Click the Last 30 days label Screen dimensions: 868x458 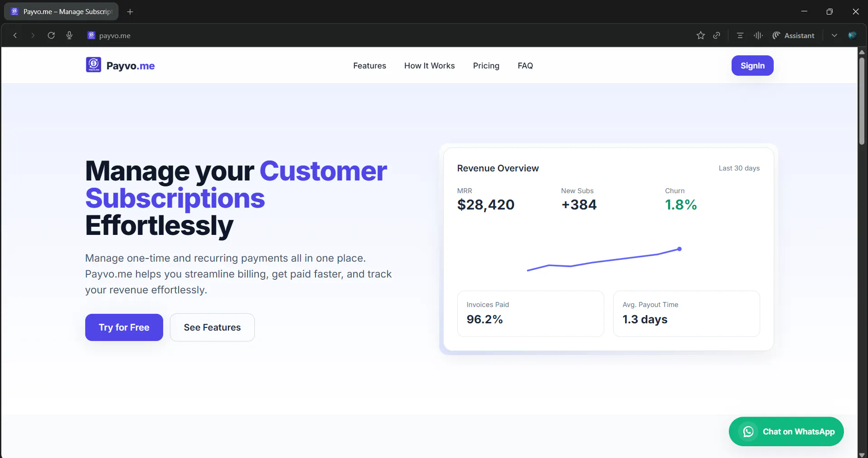[x=739, y=168]
